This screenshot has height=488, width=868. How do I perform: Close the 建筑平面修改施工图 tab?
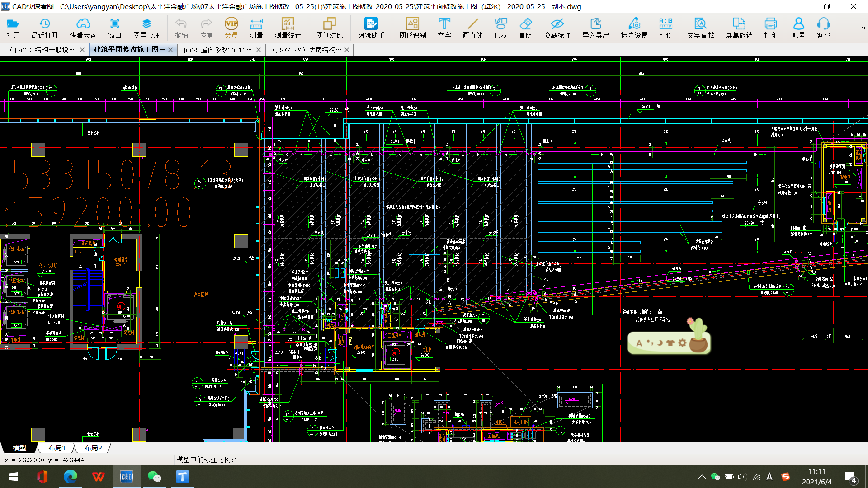(x=170, y=50)
